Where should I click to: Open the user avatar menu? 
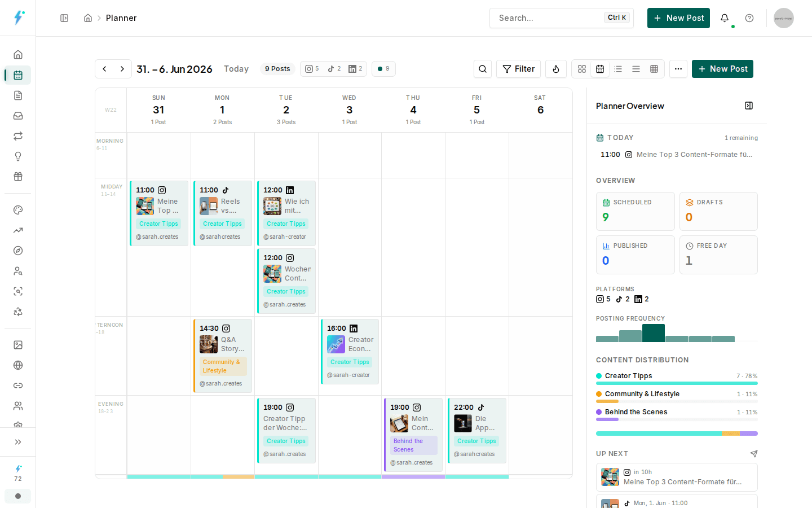784,18
